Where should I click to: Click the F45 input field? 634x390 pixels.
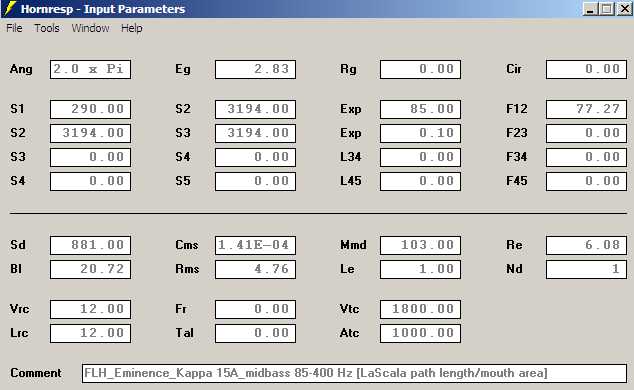pyautogui.click(x=586, y=181)
